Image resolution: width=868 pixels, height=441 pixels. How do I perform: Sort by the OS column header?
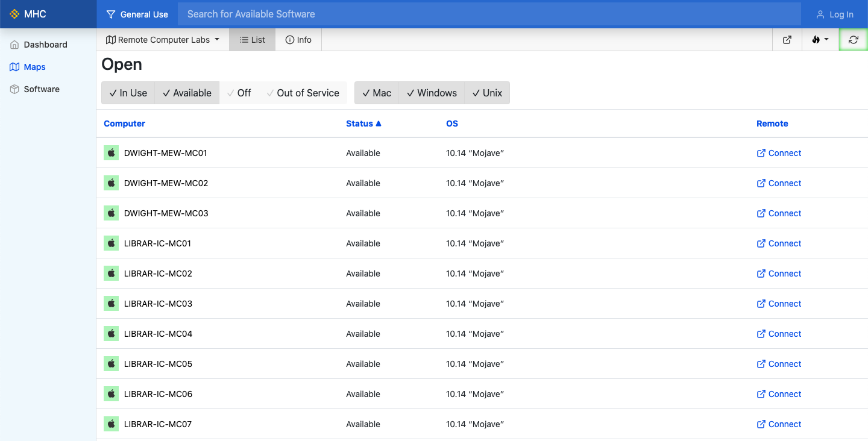[452, 124]
